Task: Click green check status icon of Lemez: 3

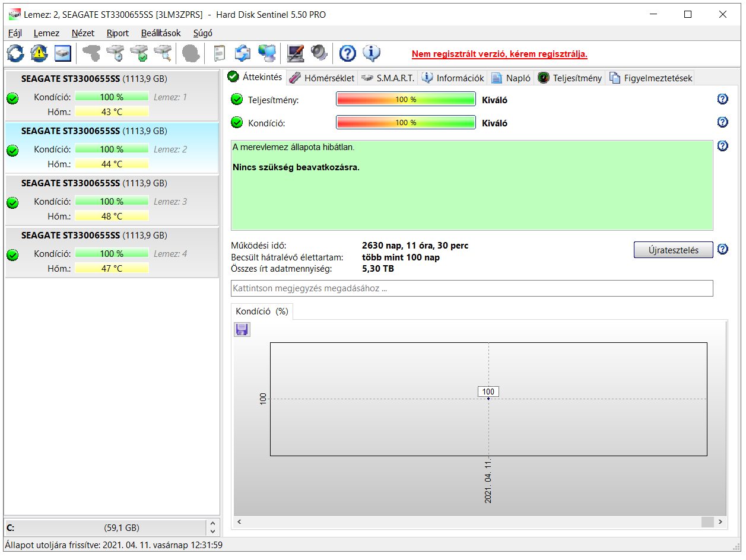Action: click(12, 203)
